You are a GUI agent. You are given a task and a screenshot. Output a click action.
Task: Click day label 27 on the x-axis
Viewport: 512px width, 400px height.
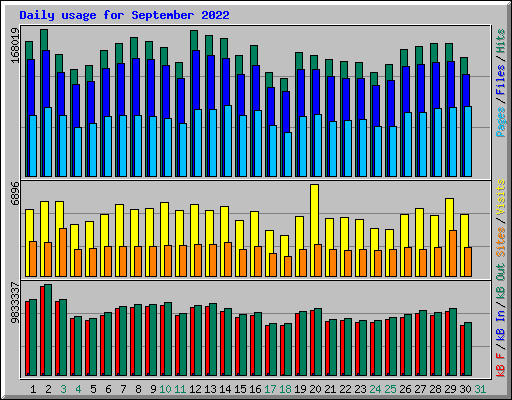(x=420, y=389)
